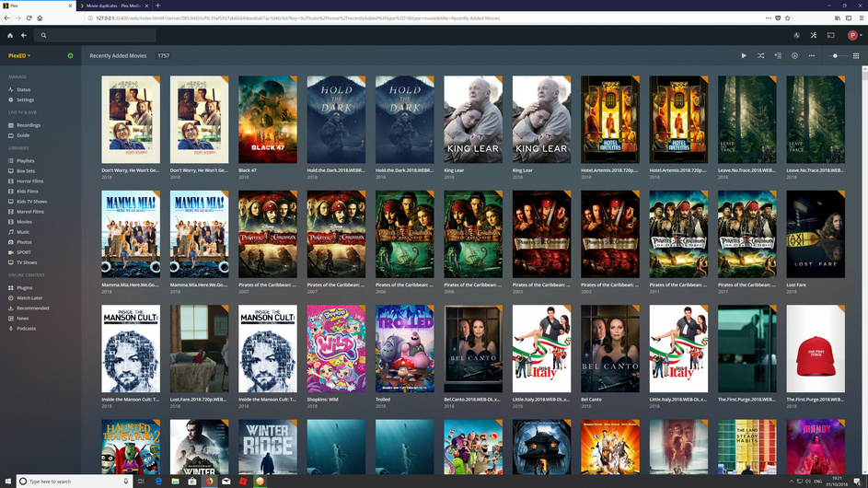868x488 pixels.
Task: Reload the page in Firefox
Action: click(x=29, y=18)
